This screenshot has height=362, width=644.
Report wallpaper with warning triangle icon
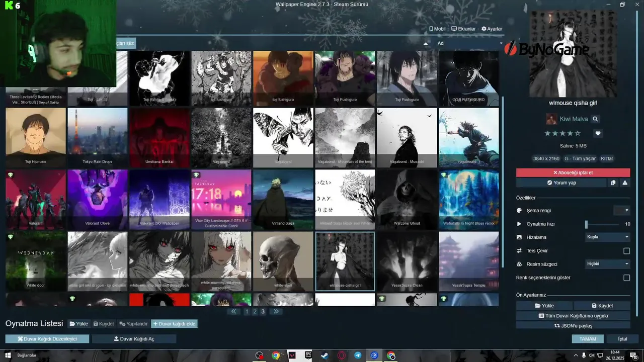click(625, 183)
